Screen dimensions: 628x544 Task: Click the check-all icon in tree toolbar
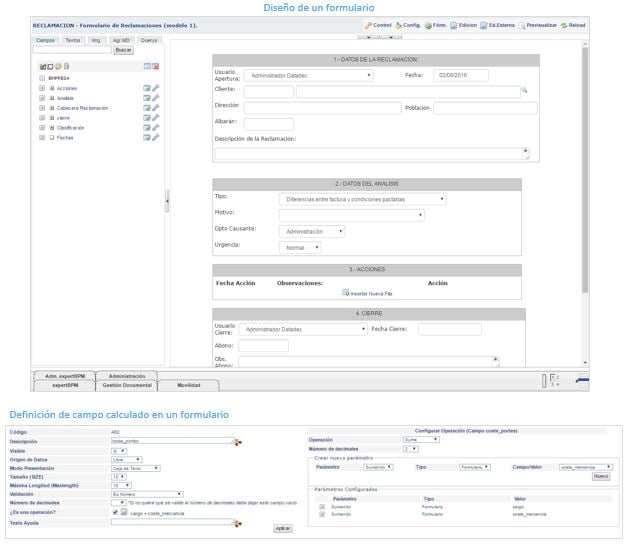coord(43,66)
